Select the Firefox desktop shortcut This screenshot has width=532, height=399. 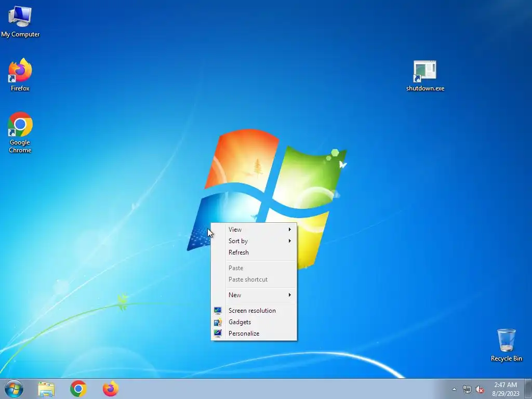tap(20, 75)
